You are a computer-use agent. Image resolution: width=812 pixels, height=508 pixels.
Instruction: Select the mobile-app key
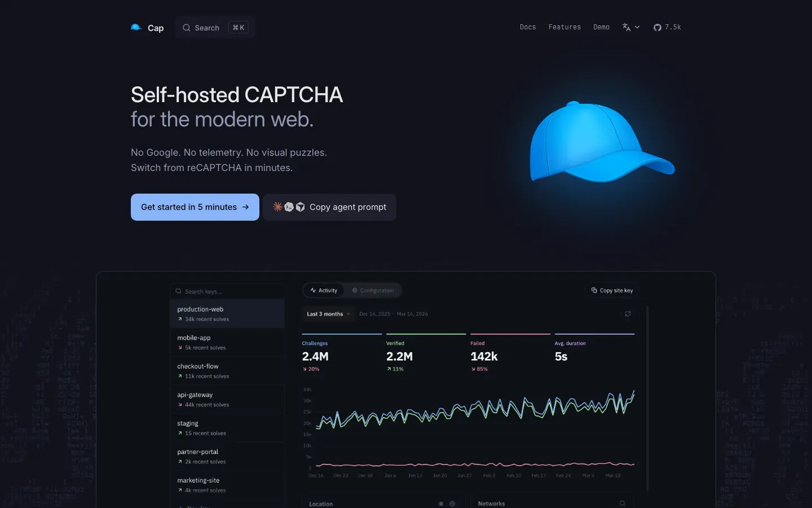click(228, 343)
